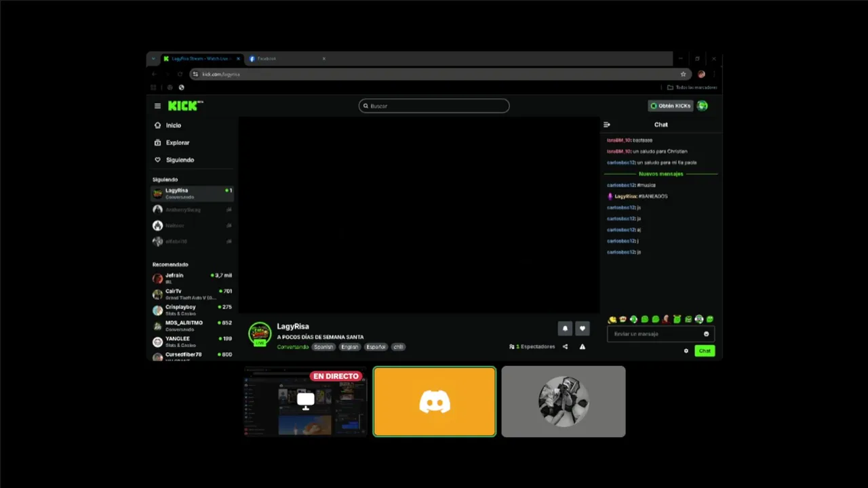Open the emoji picker in the chat input

coord(707,334)
